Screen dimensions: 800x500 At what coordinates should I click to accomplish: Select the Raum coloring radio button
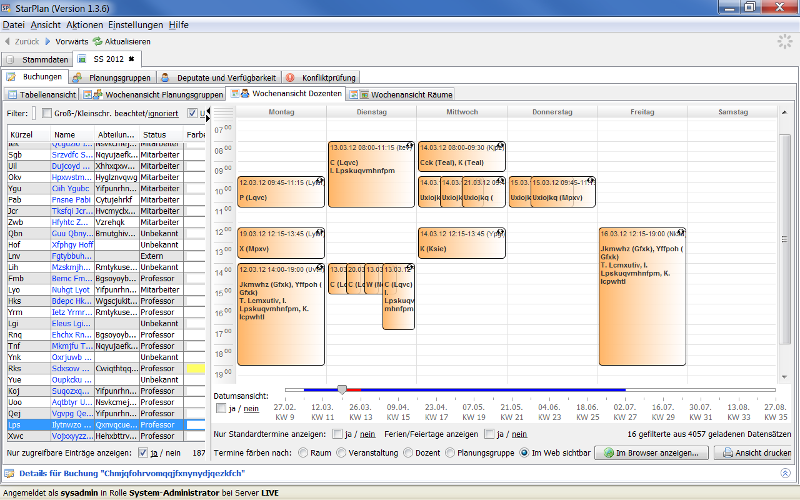pyautogui.click(x=303, y=453)
